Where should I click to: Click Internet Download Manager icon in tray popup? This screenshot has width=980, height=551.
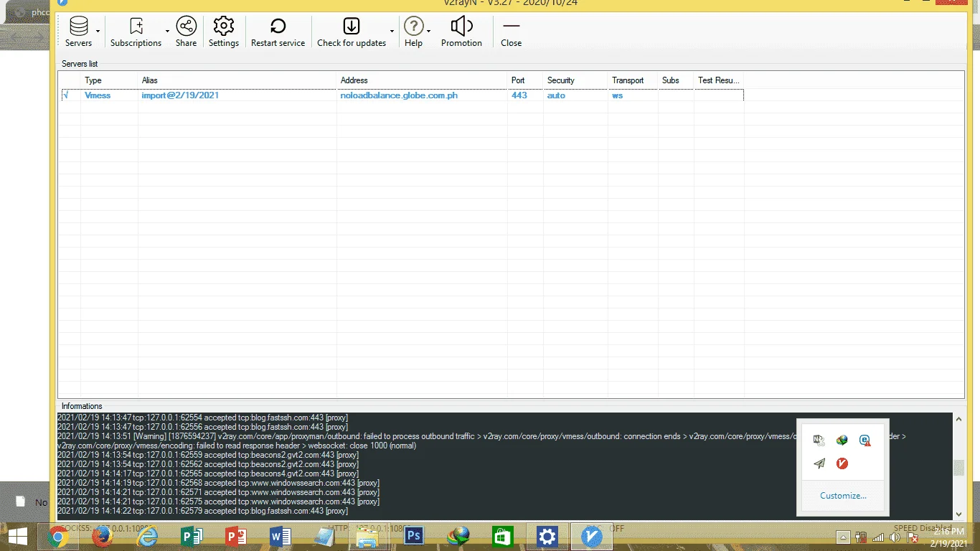click(842, 440)
